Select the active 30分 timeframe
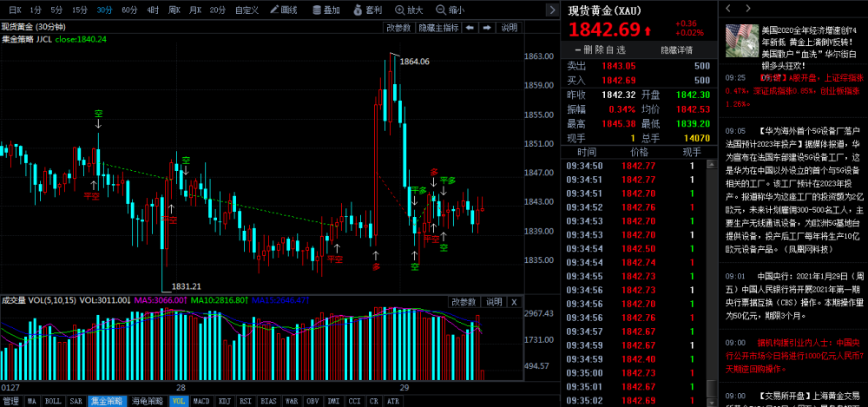 coord(104,10)
